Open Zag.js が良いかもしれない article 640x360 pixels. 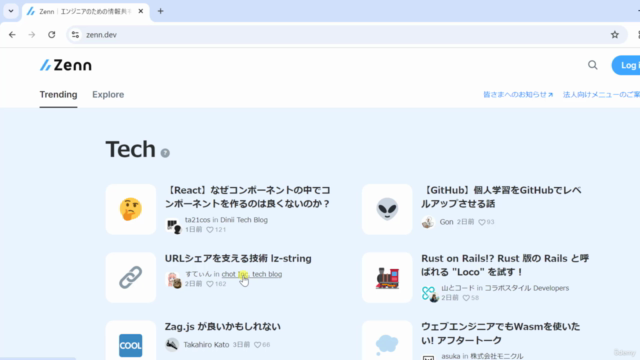(222, 327)
